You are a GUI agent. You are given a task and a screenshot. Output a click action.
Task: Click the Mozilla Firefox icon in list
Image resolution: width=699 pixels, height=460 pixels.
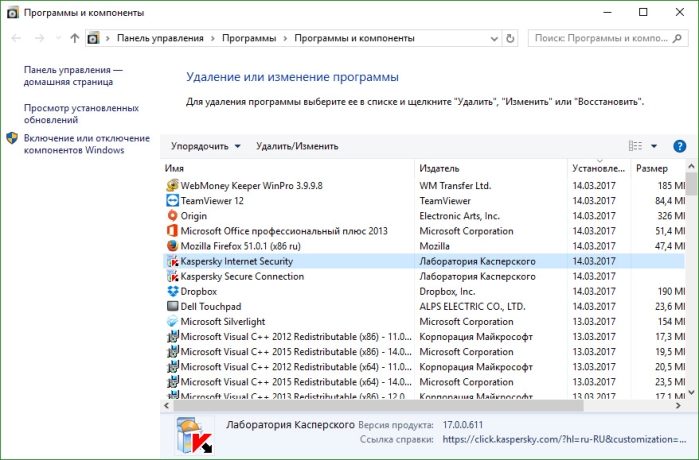point(172,246)
